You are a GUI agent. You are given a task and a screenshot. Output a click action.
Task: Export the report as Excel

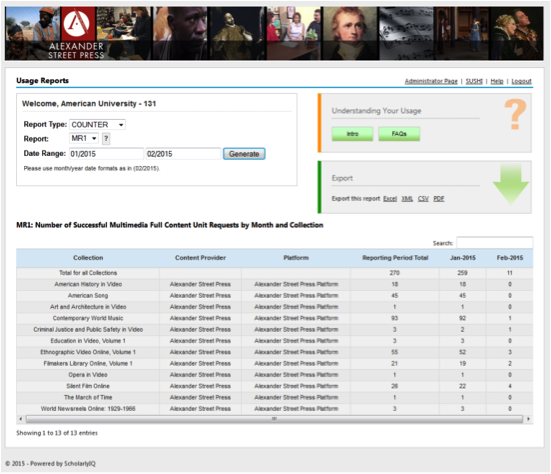pos(390,199)
